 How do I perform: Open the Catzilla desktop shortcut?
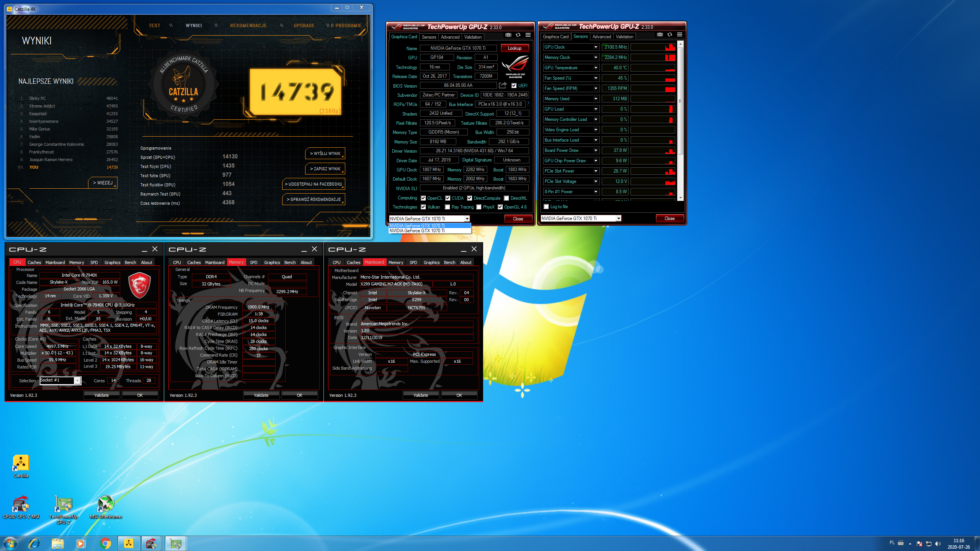[21, 466]
